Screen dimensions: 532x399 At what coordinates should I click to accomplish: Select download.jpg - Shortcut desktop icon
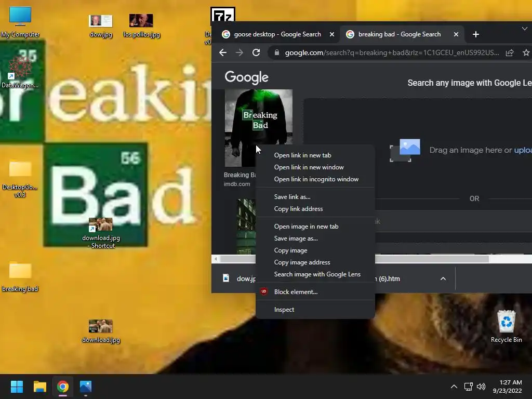pos(101,233)
